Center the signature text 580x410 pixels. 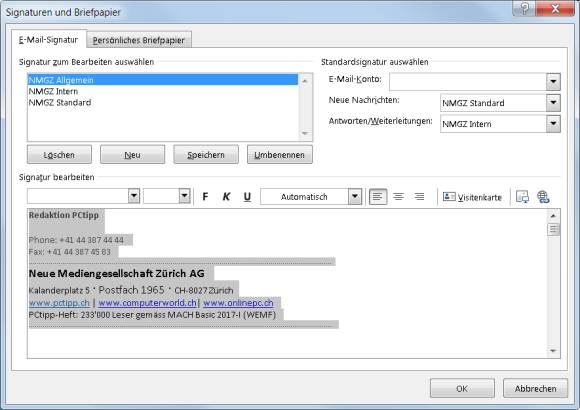(398, 196)
